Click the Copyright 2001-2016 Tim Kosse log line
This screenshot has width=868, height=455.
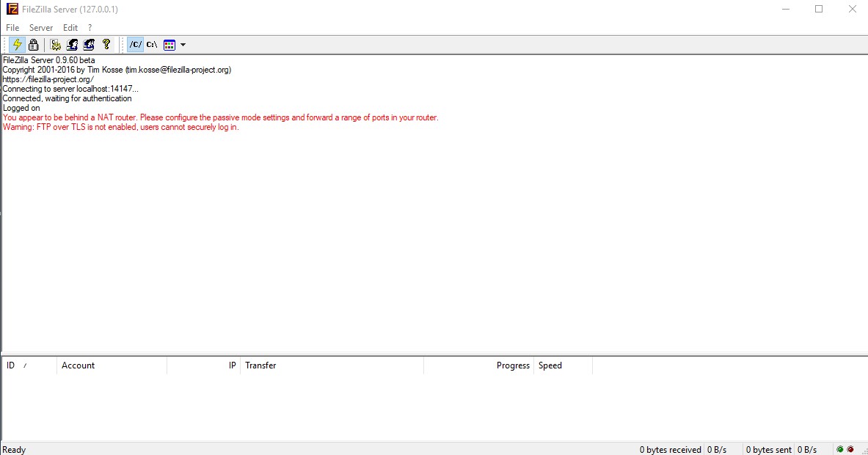117,70
